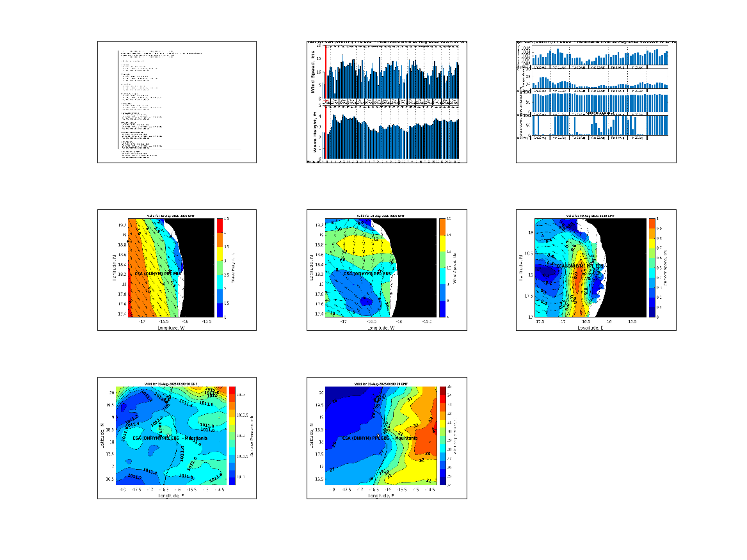Click the color scale on wave height map

tap(220, 268)
